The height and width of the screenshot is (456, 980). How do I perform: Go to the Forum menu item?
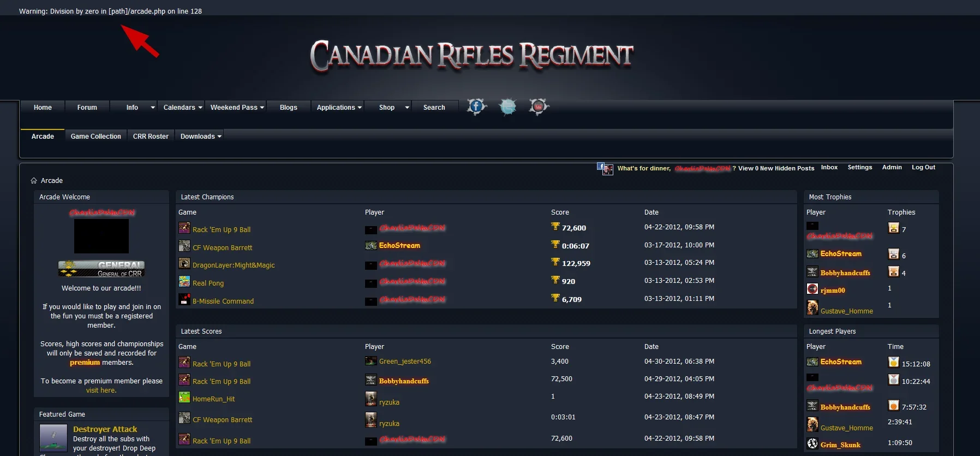87,108
